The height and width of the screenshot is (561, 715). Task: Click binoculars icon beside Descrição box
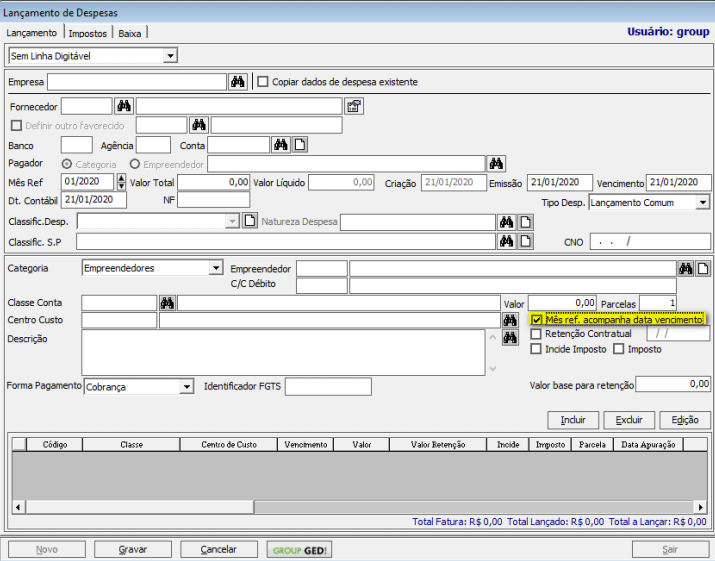tap(510, 338)
